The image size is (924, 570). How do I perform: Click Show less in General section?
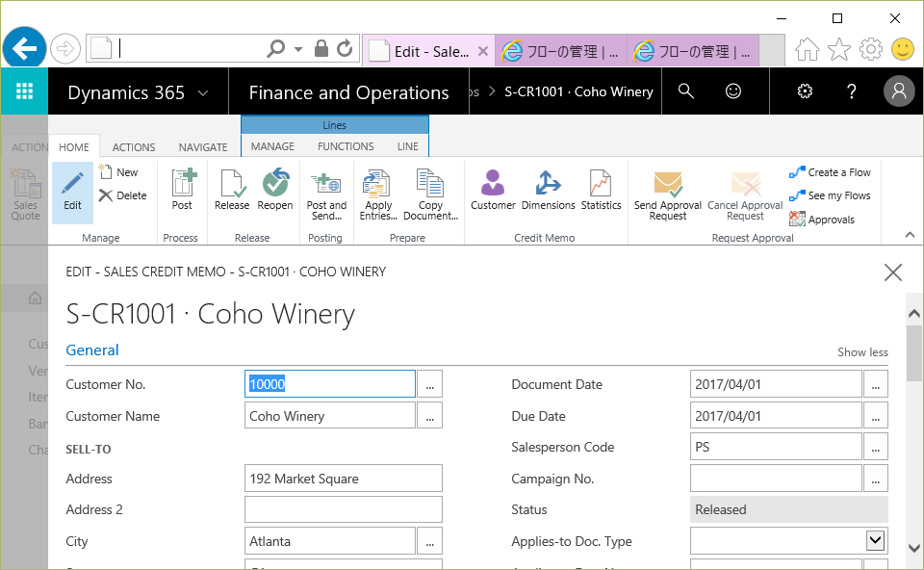point(862,351)
